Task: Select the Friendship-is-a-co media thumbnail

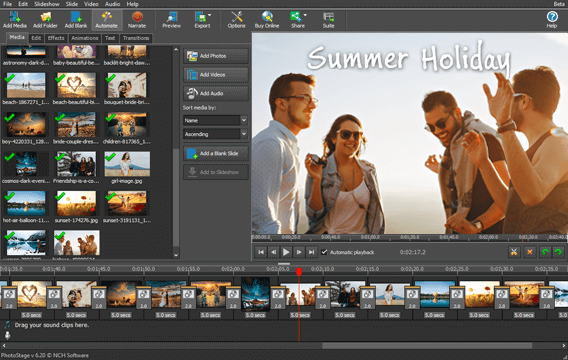Action: (76, 164)
